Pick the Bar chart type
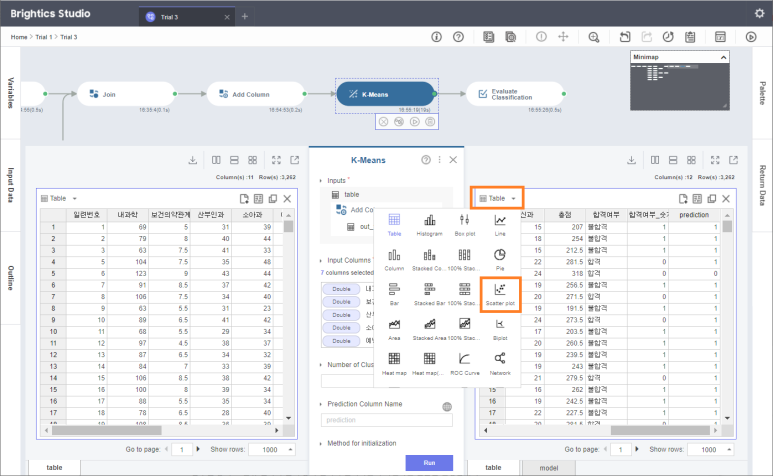 394,294
